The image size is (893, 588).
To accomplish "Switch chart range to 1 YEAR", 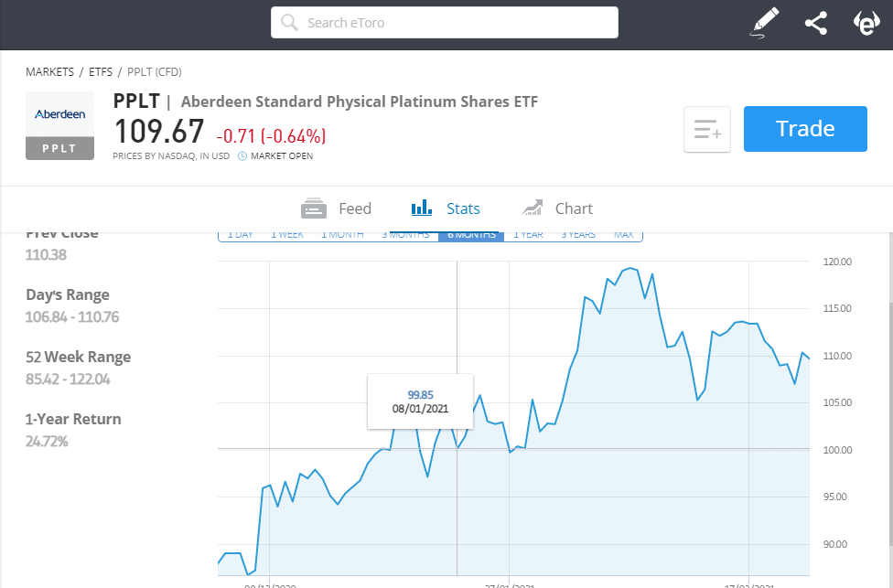I will (528, 235).
